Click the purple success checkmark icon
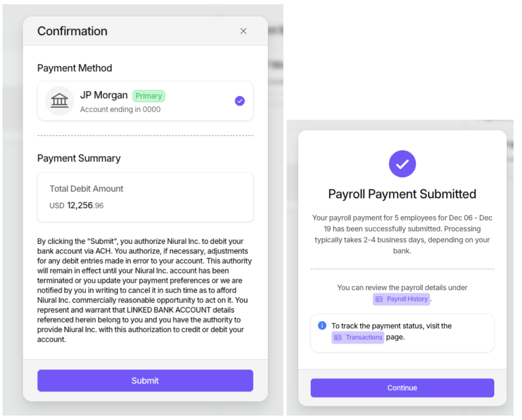522x420 pixels. pos(402,164)
